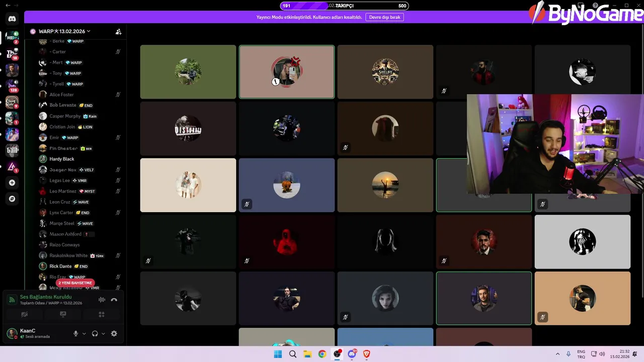
Task: Open the notification bell in tray
Action: [x=635, y=354]
